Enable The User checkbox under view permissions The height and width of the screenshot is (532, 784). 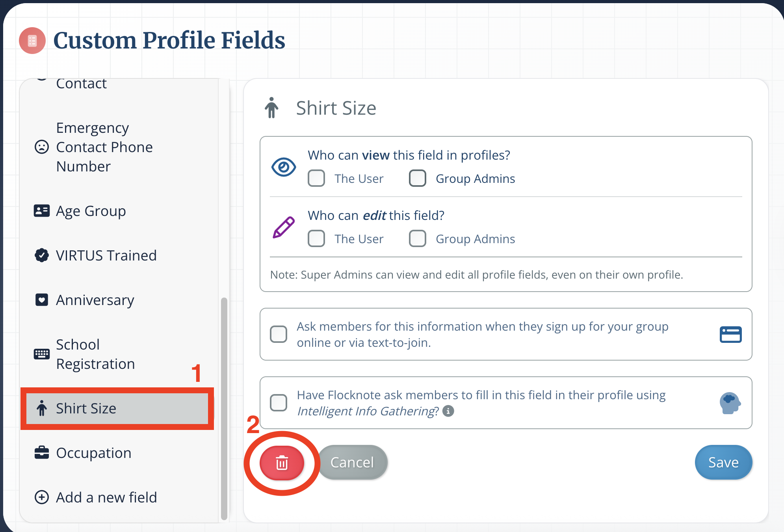(x=316, y=179)
